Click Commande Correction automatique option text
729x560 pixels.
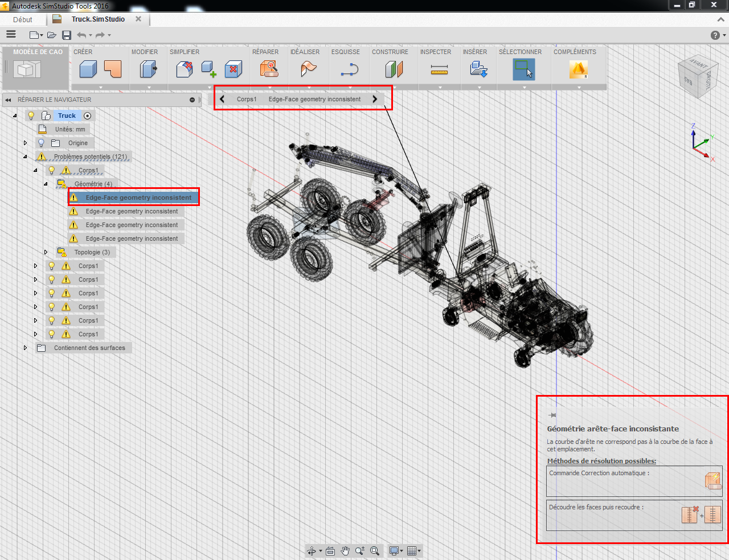click(599, 473)
